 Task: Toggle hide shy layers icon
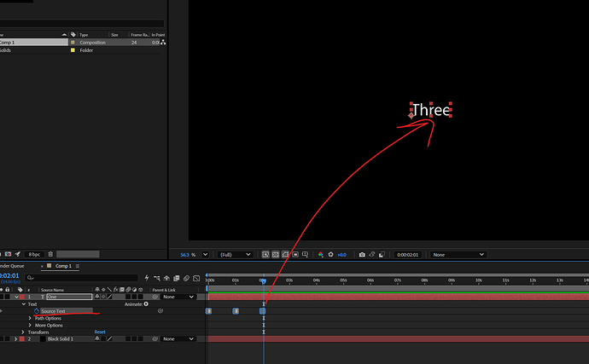click(x=166, y=278)
